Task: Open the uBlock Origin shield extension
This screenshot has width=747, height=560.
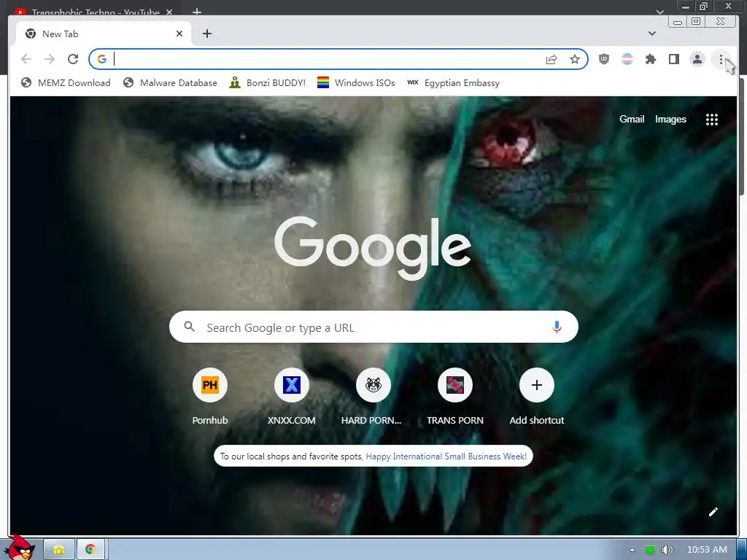Action: click(604, 59)
